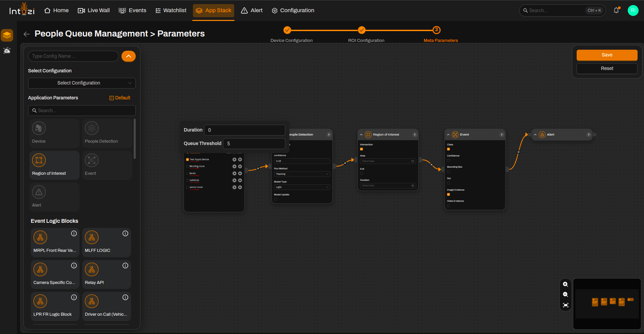The height and width of the screenshot is (334, 644).
Task: Add the Region of Interest parameter block
Action: [x=54, y=165]
